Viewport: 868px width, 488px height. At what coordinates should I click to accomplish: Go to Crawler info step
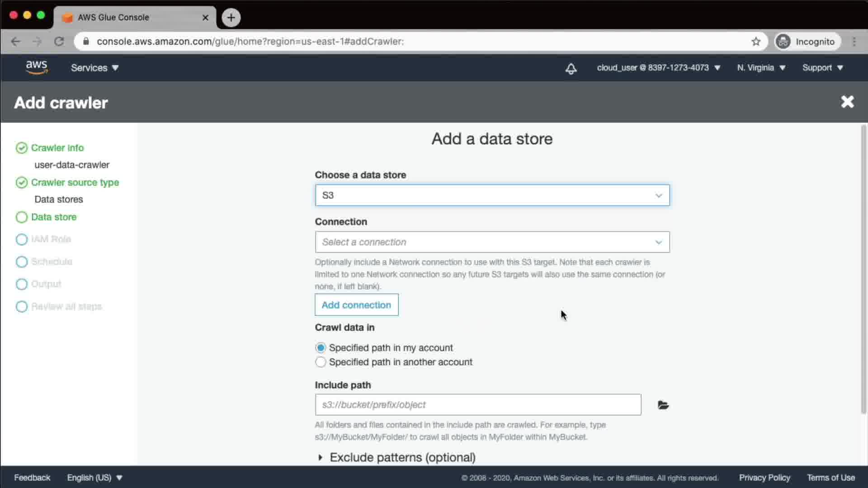(x=57, y=148)
